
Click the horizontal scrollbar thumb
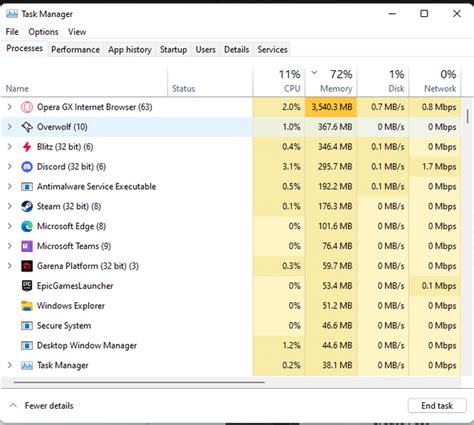tap(139, 382)
